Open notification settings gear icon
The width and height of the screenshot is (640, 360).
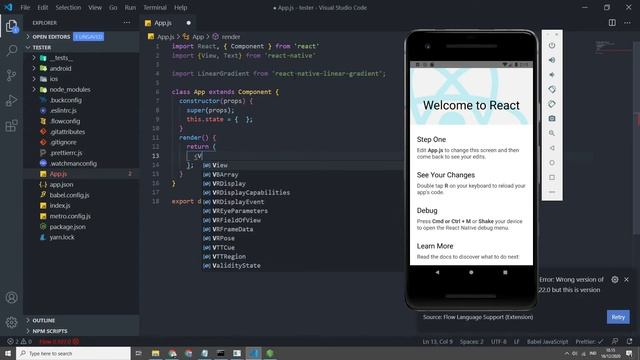tap(615, 280)
